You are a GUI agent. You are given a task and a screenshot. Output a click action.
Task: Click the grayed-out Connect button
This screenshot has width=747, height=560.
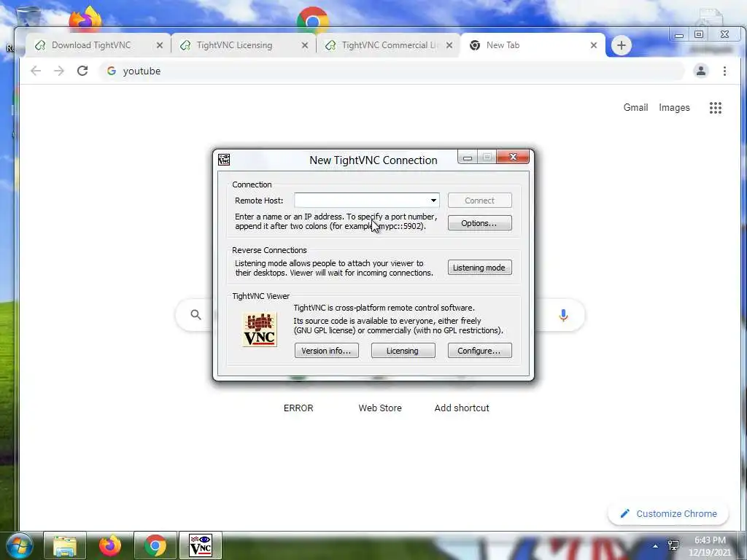[x=479, y=201]
